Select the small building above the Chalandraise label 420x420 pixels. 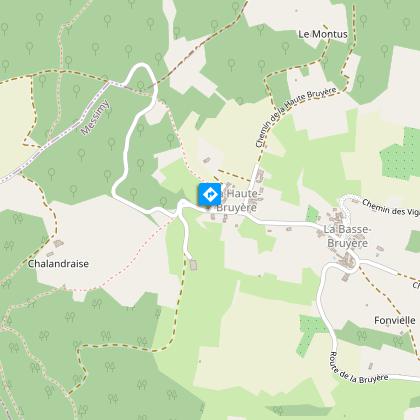click(x=58, y=244)
